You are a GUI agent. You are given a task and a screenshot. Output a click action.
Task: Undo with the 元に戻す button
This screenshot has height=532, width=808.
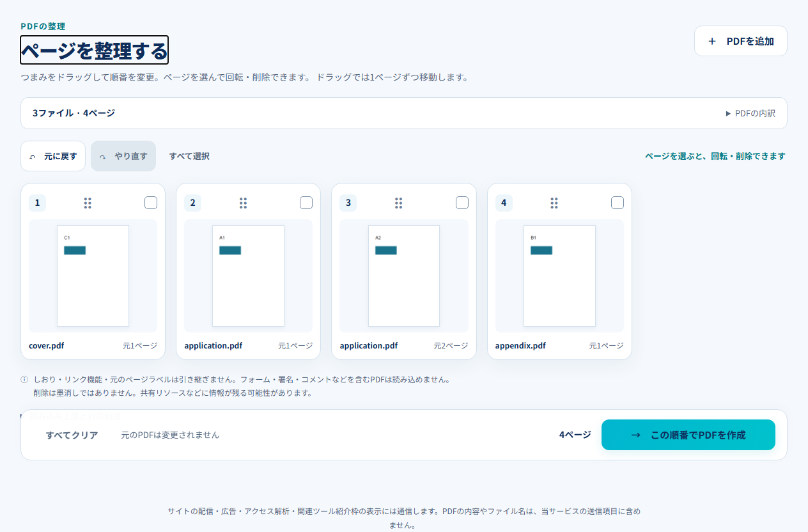(53, 156)
